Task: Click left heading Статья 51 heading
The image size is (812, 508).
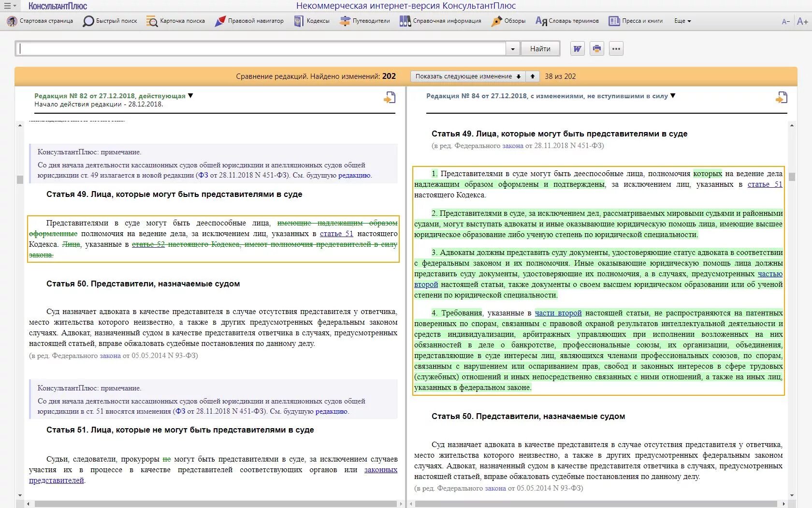Action: pos(180,430)
